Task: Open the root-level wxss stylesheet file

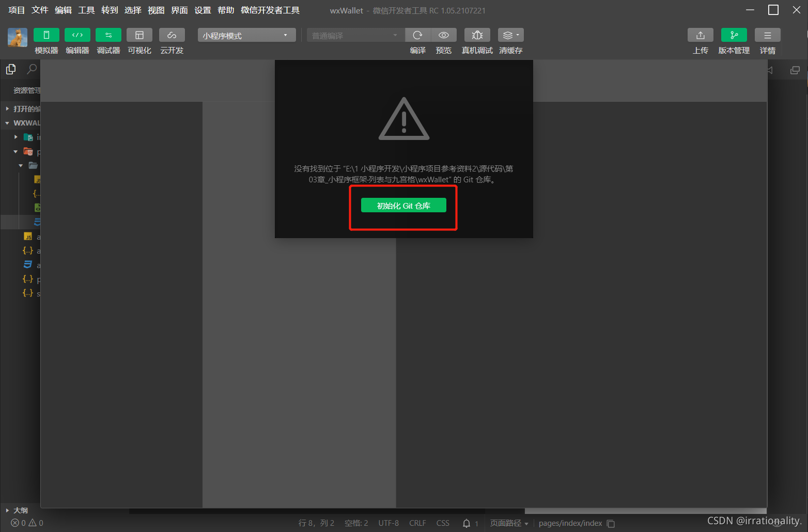Action: pyautogui.click(x=28, y=265)
